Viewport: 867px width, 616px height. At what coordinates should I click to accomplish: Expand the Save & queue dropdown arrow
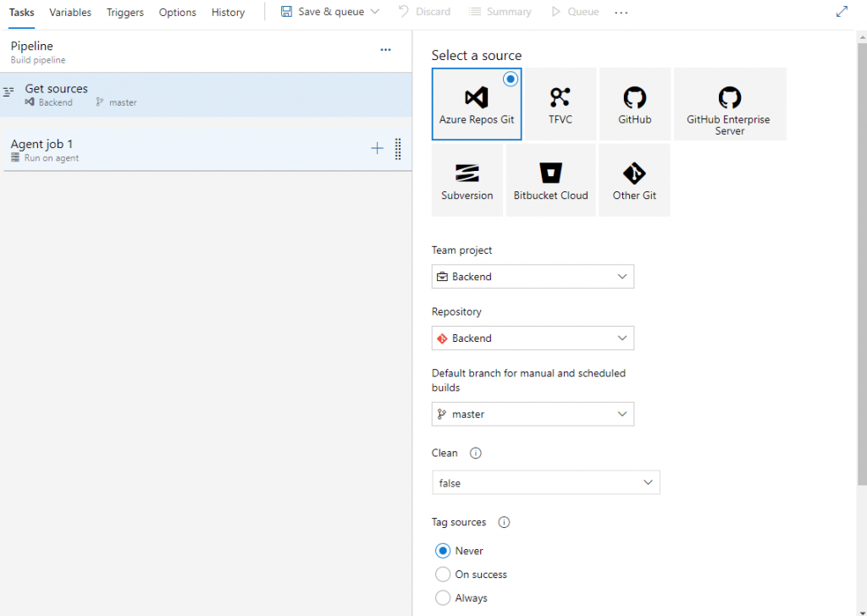click(x=375, y=12)
